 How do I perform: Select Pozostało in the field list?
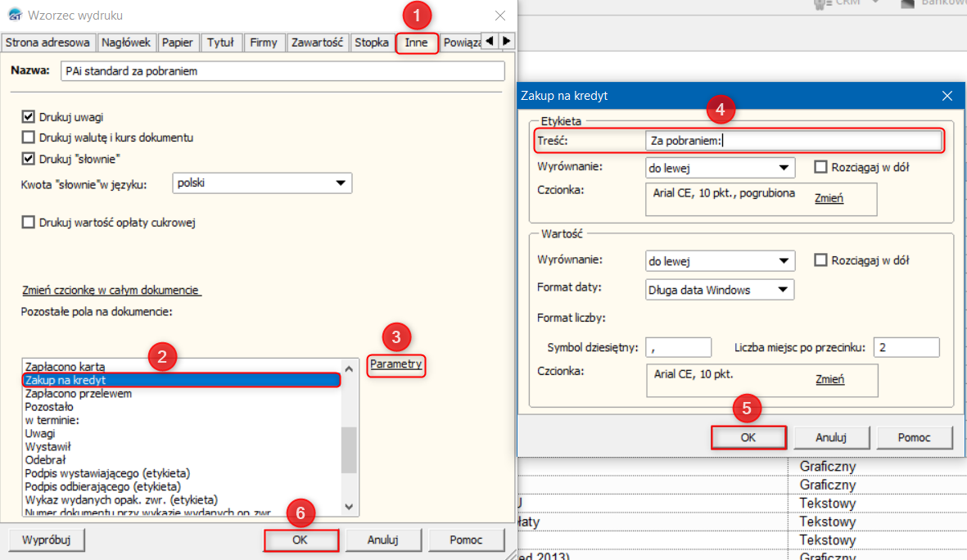182,407
